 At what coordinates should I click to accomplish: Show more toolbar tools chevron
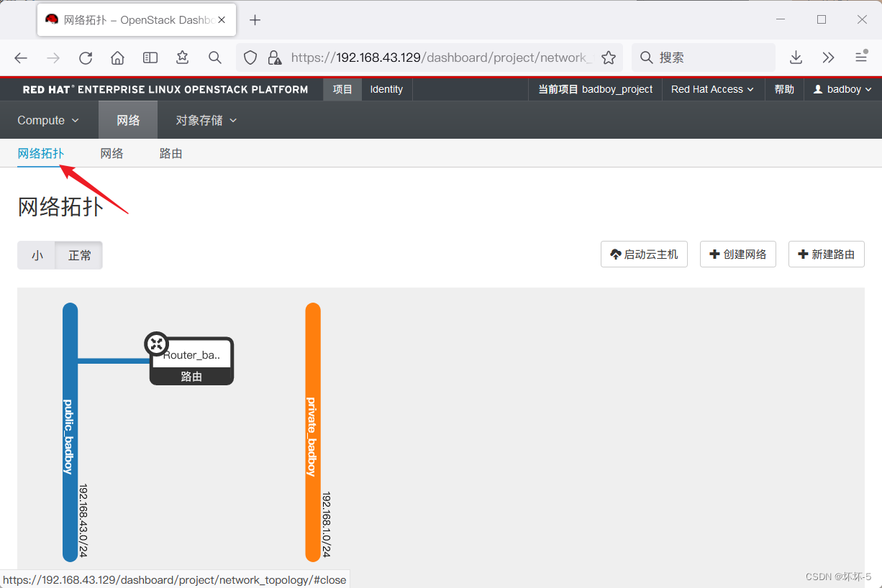click(x=829, y=58)
